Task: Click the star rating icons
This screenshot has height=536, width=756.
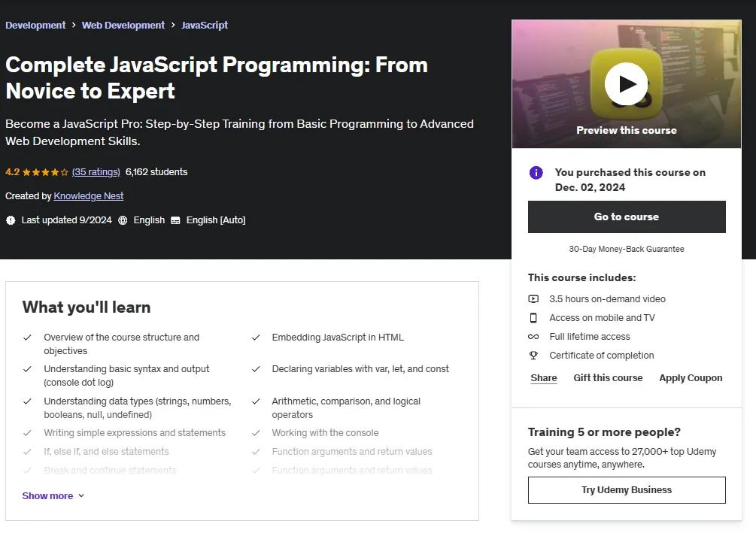Action: pos(45,172)
